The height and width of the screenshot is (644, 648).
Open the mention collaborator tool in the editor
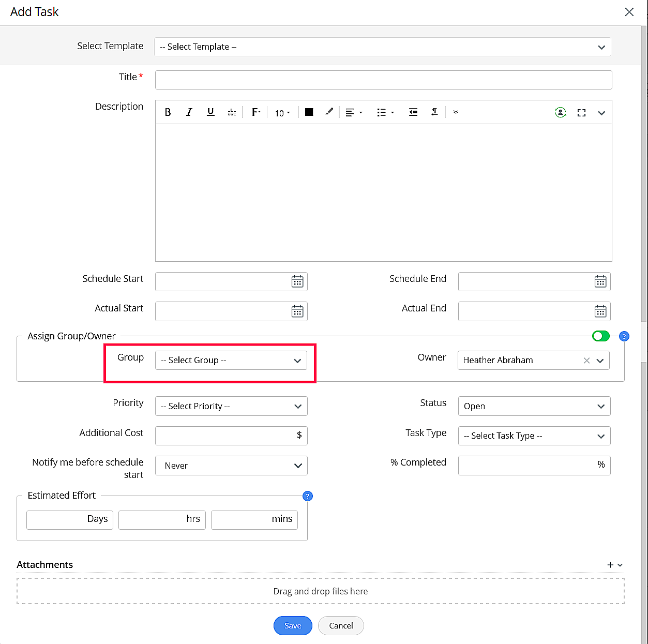pyautogui.click(x=560, y=112)
